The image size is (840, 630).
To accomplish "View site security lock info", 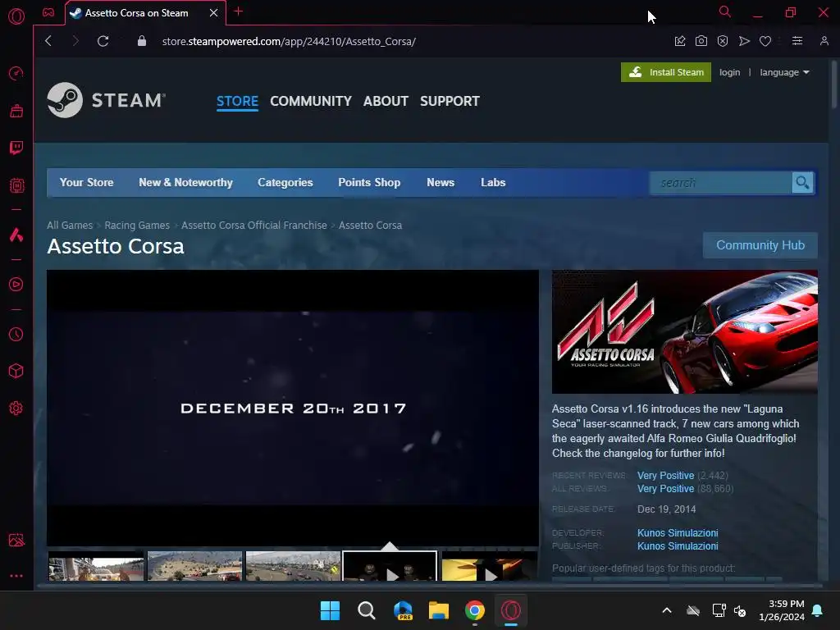I will (x=141, y=41).
